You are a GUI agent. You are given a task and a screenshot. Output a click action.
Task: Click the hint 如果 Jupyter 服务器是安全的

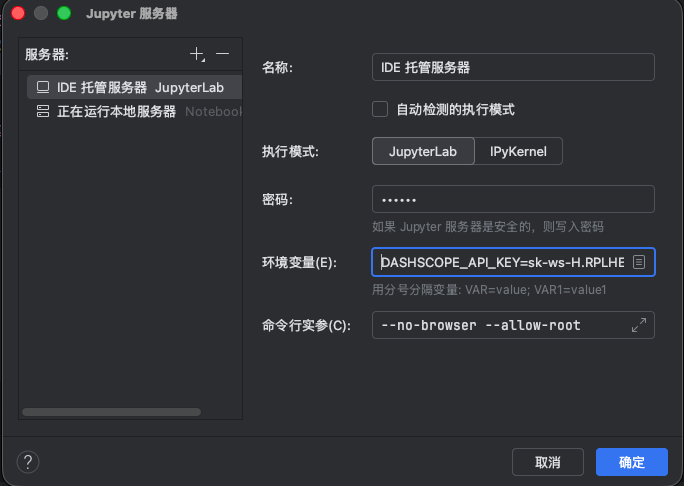488,227
